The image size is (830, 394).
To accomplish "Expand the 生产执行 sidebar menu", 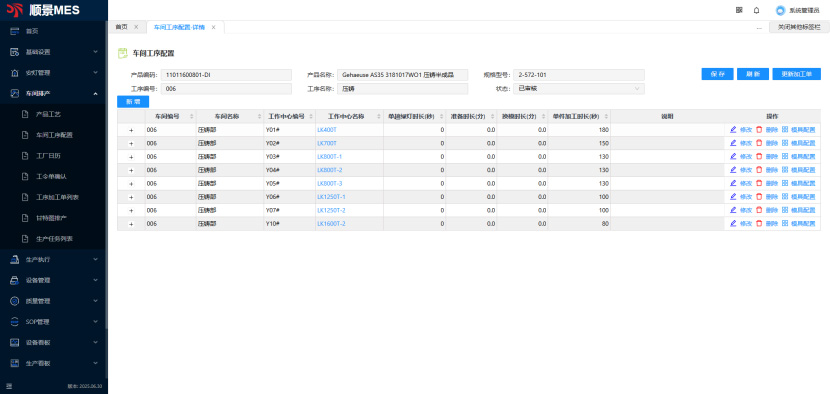I will tap(54, 259).
